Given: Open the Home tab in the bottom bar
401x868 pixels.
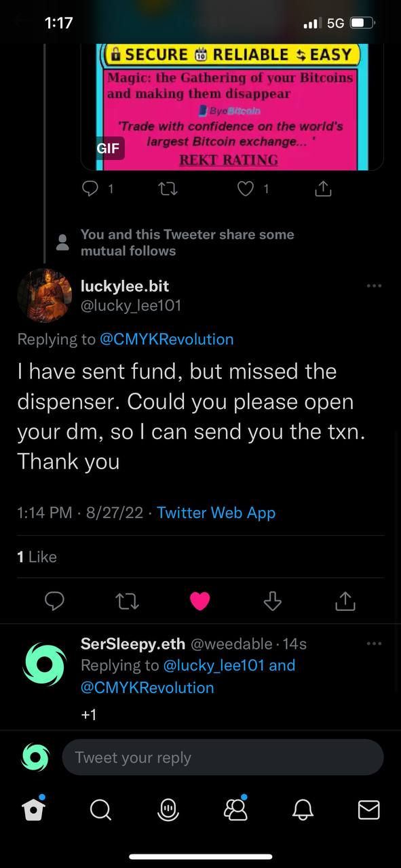Looking at the screenshot, I should pyautogui.click(x=33, y=808).
